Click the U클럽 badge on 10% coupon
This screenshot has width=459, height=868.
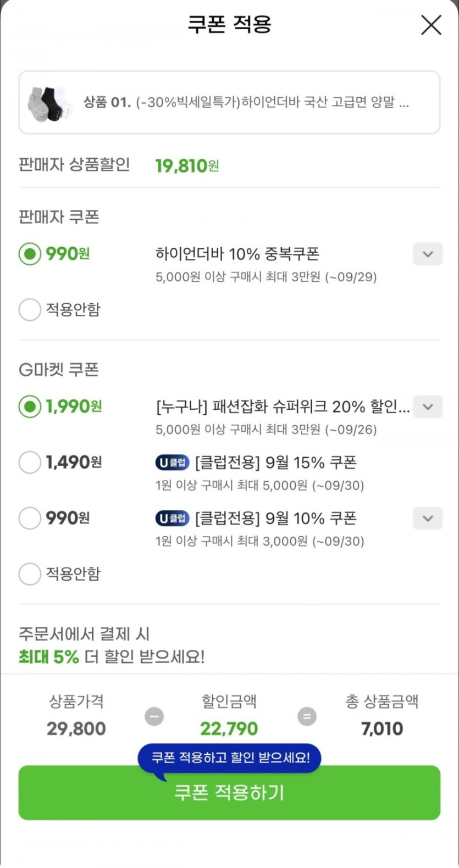point(172,518)
